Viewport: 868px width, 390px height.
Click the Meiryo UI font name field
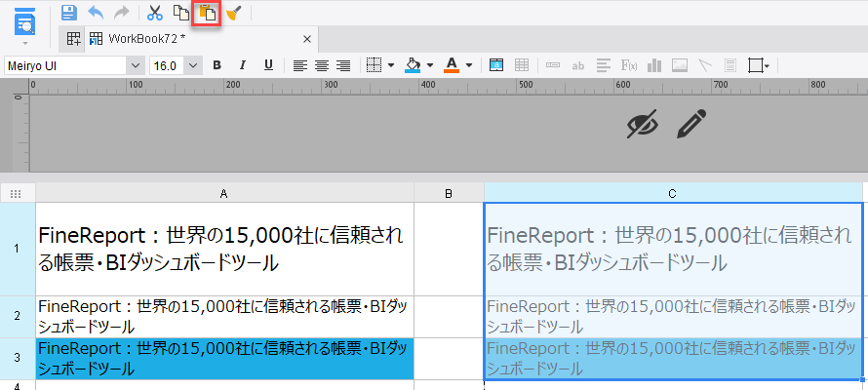66,66
